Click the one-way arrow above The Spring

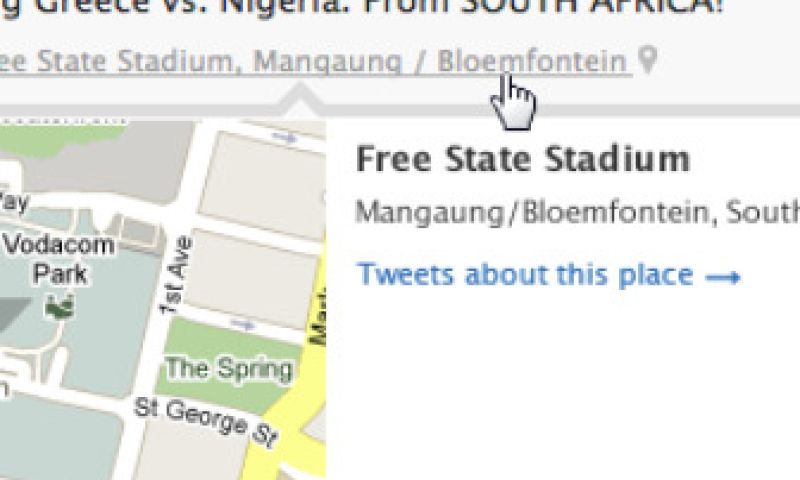click(x=243, y=324)
